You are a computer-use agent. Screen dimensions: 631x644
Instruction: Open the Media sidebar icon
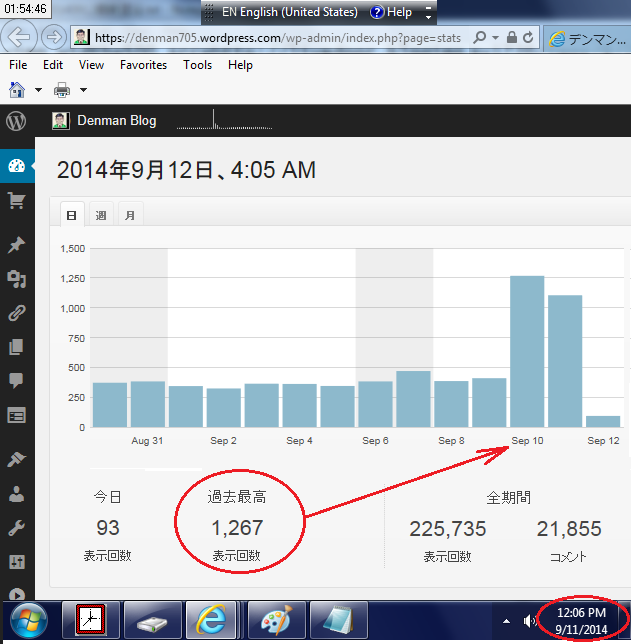click(16, 279)
